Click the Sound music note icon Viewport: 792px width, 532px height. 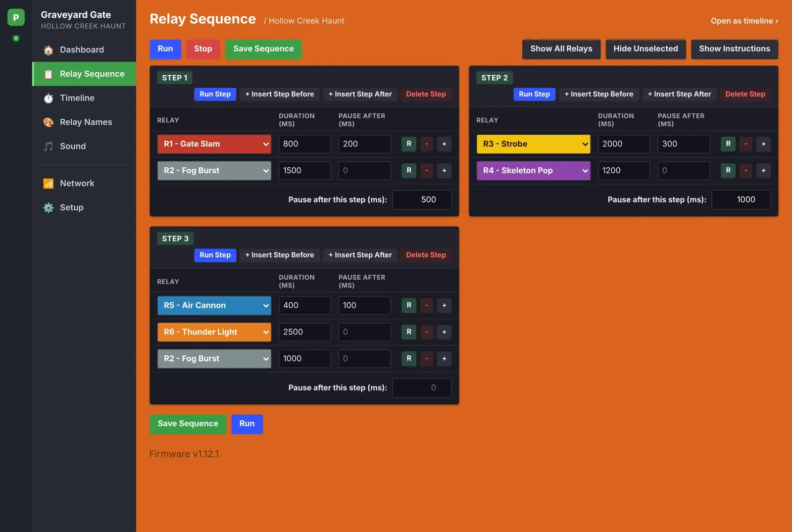click(48, 146)
